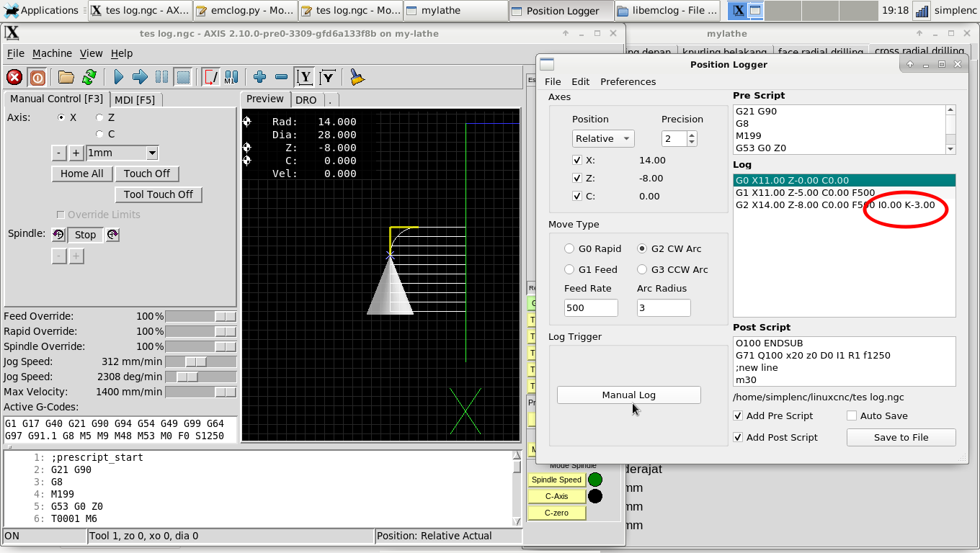Stop program execution with square icon
The image size is (980, 553).
point(183,77)
